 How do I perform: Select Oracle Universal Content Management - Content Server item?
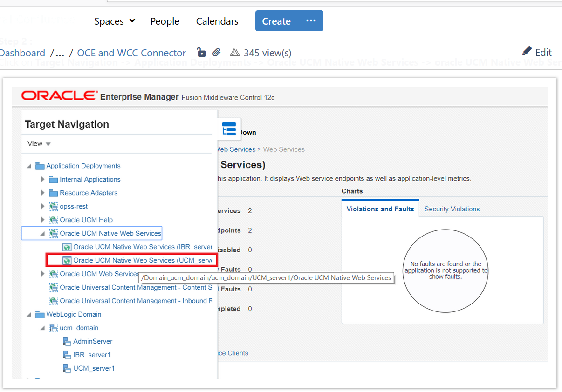click(x=136, y=288)
